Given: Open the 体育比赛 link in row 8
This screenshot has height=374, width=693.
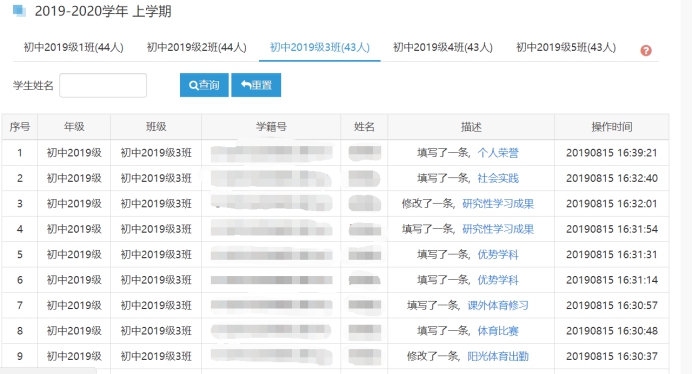Looking at the screenshot, I should point(498,331).
